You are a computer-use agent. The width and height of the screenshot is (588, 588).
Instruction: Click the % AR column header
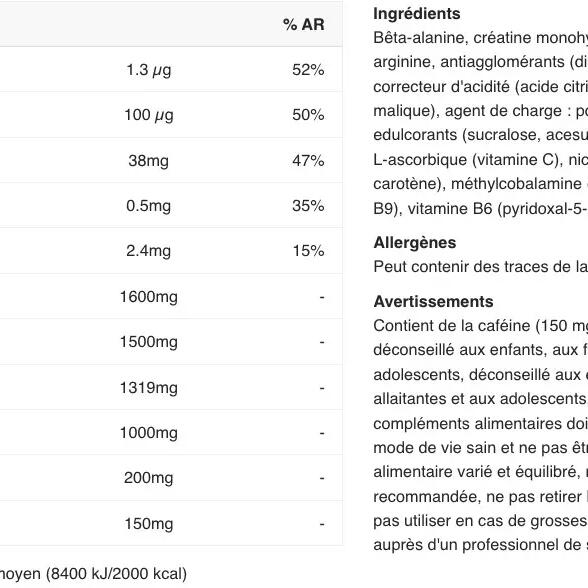[303, 24]
